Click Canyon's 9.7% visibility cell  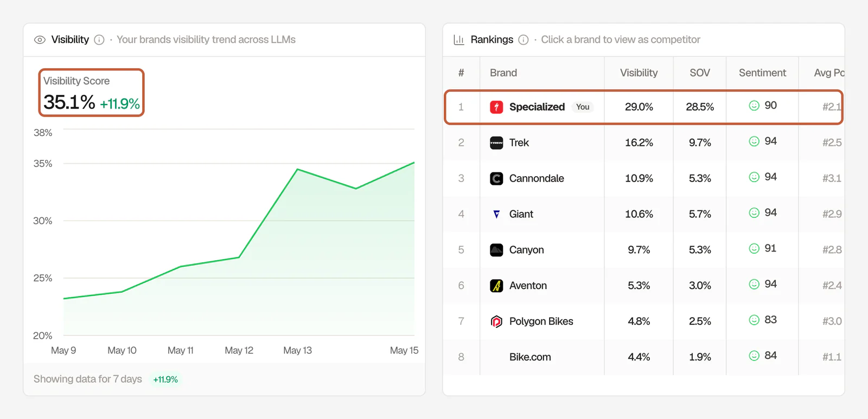point(639,250)
